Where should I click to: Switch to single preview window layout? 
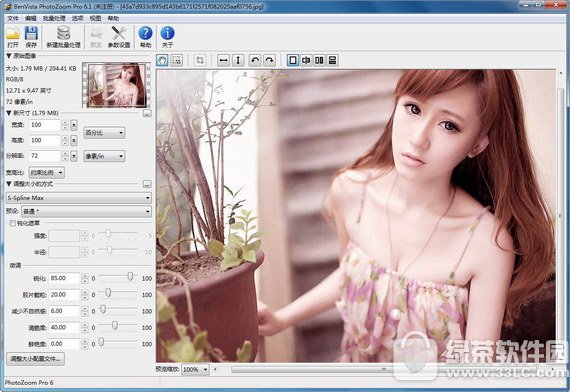pos(293,60)
